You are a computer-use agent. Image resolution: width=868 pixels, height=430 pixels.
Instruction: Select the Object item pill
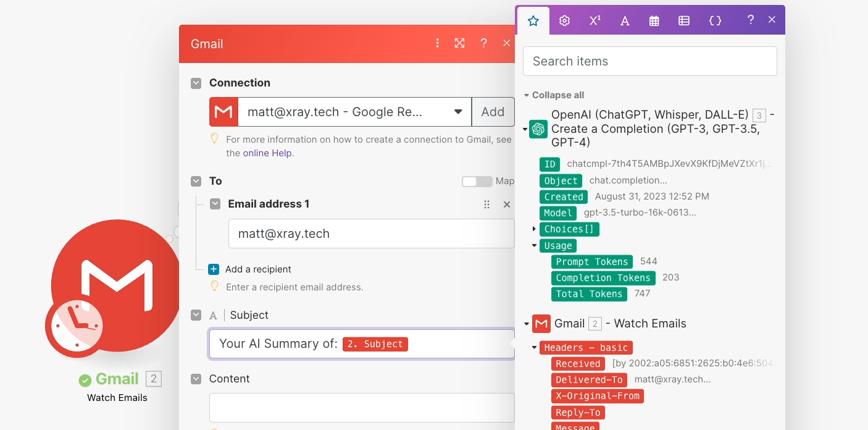(561, 181)
